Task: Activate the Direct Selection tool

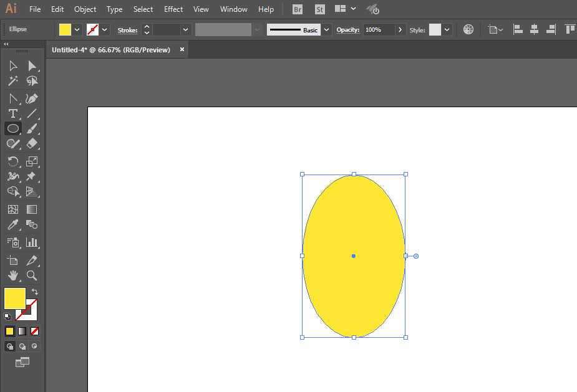Action: coord(32,65)
